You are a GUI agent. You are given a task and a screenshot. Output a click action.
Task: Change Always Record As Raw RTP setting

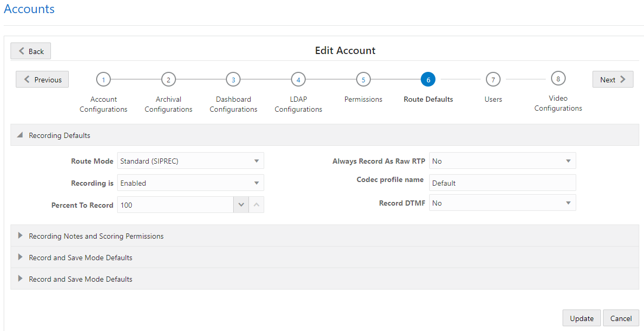[568, 161]
